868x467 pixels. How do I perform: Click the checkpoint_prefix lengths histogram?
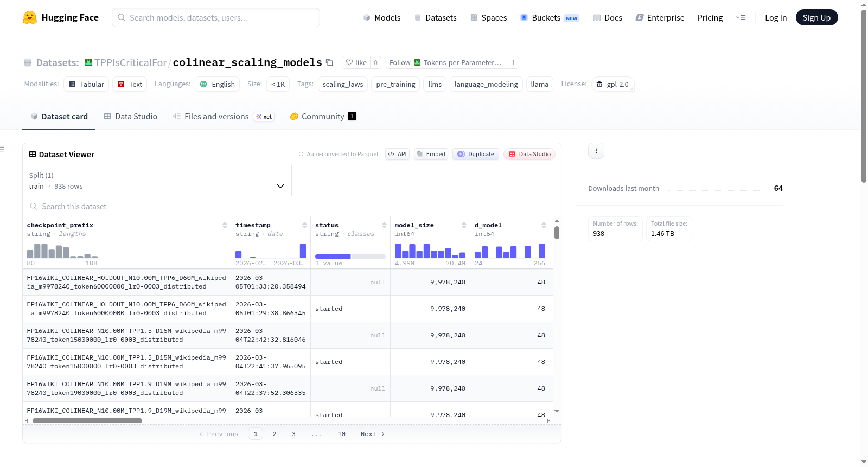coord(62,250)
